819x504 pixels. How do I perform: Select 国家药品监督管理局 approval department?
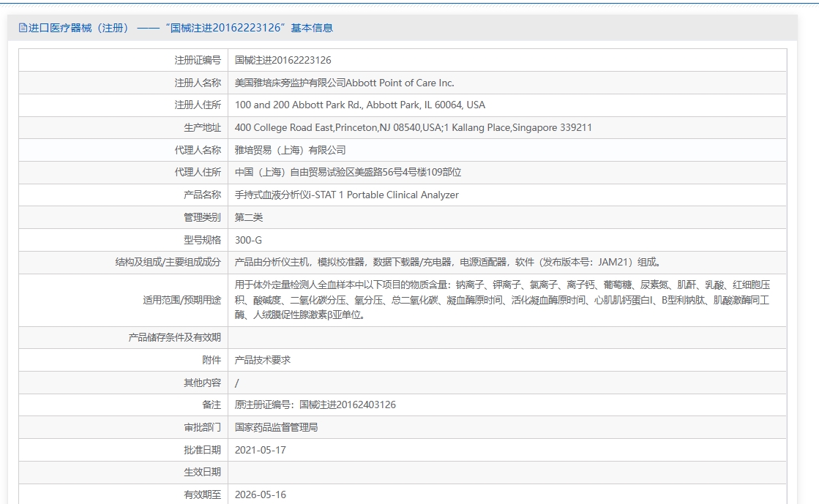[277, 427]
